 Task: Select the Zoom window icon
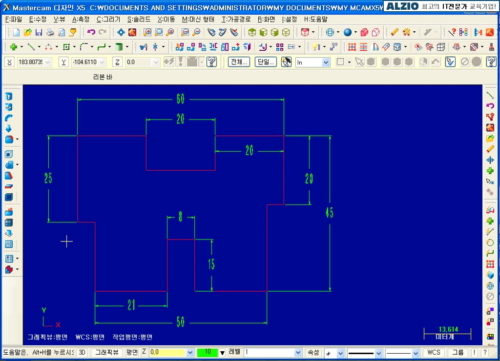coord(147,32)
